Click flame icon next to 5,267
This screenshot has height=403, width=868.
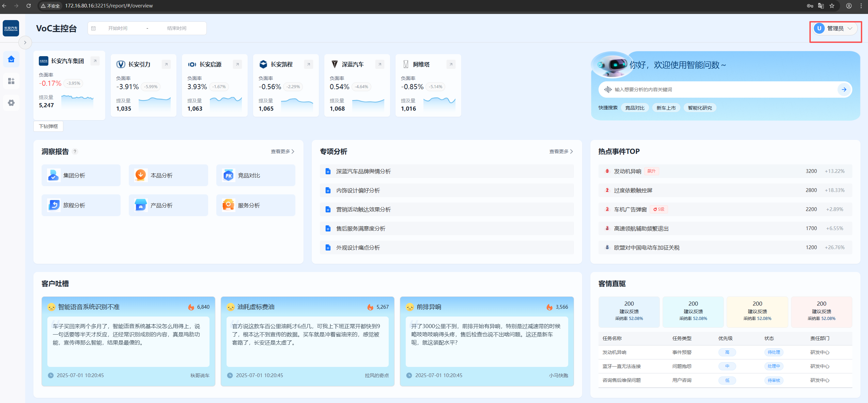(x=370, y=307)
